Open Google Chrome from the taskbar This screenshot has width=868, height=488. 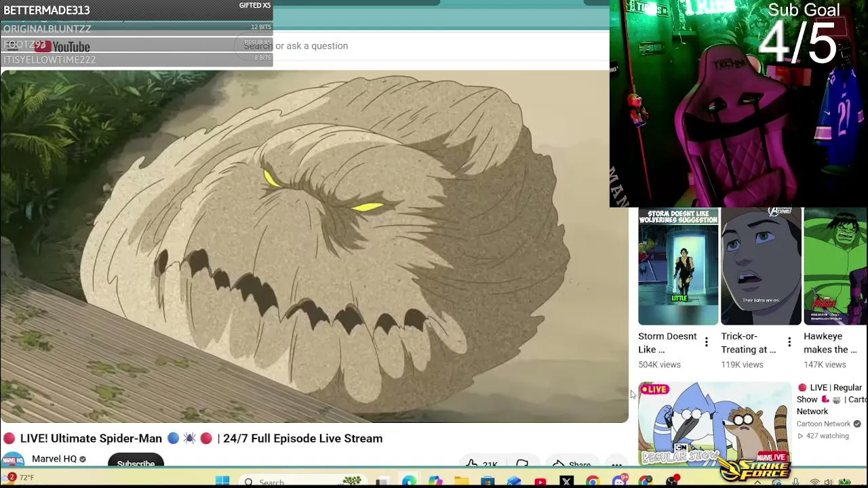coord(593,482)
